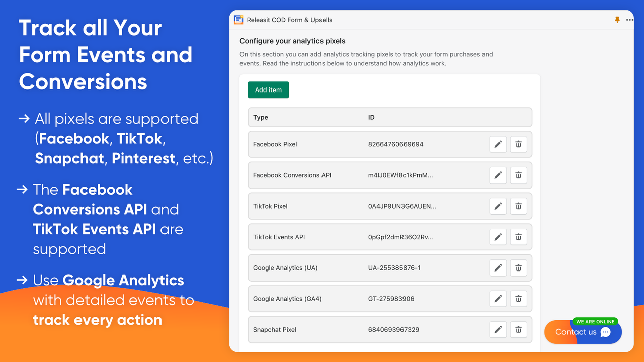The image size is (644, 362).
Task: Delete the Google Analytics (UA) entry
Action: point(518,268)
